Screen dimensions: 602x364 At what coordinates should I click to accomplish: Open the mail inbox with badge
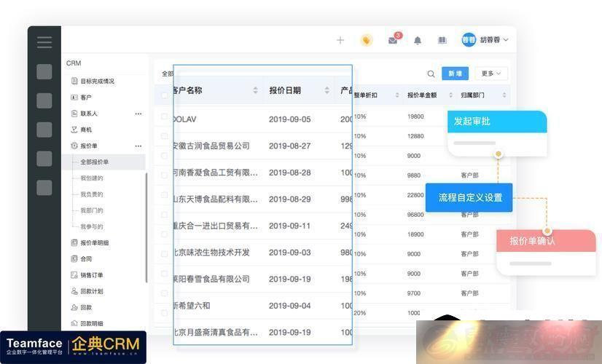point(394,39)
